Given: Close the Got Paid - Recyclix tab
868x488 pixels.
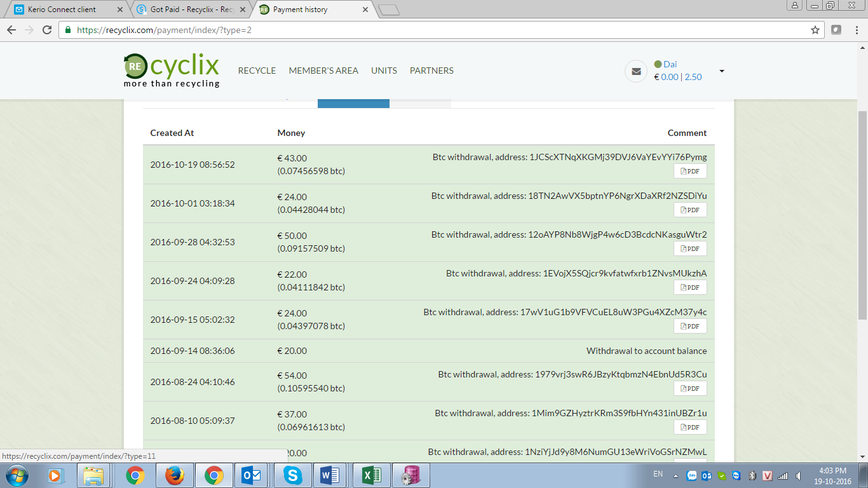Looking at the screenshot, I should (x=243, y=10).
